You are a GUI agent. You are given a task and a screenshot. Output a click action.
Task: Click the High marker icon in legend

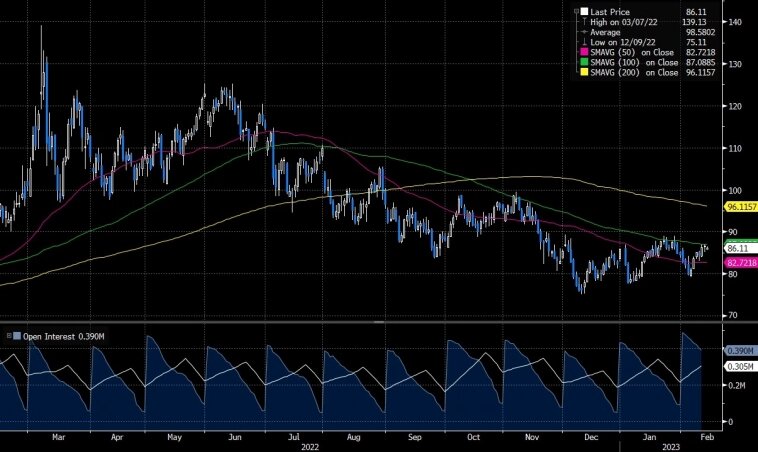[584, 22]
